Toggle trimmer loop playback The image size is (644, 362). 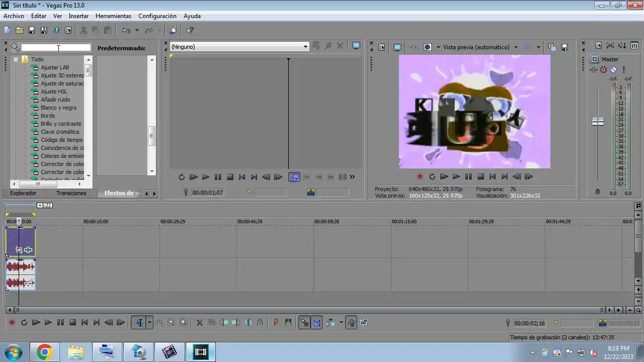(182, 177)
